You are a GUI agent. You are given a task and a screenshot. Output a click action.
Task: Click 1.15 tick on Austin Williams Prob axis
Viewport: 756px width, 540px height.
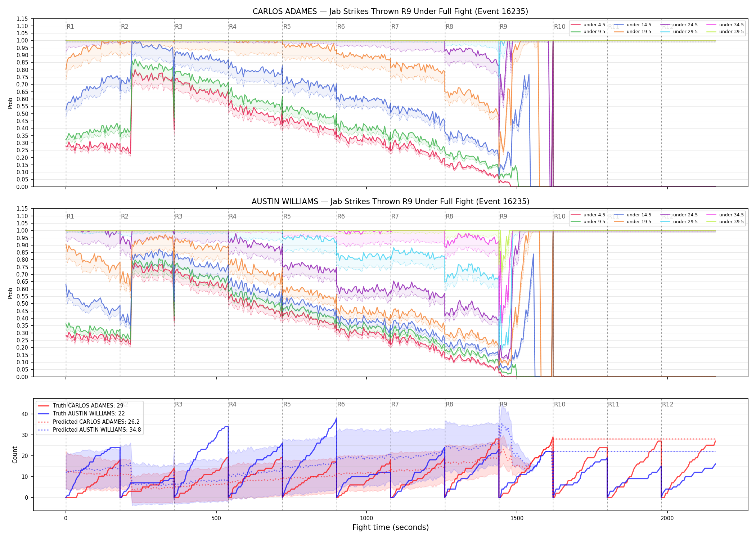coord(22,209)
